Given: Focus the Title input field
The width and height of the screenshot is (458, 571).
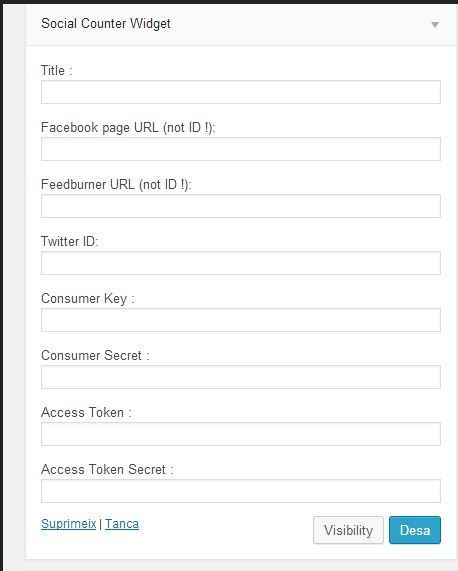Looking at the screenshot, I should pyautogui.click(x=241, y=92).
